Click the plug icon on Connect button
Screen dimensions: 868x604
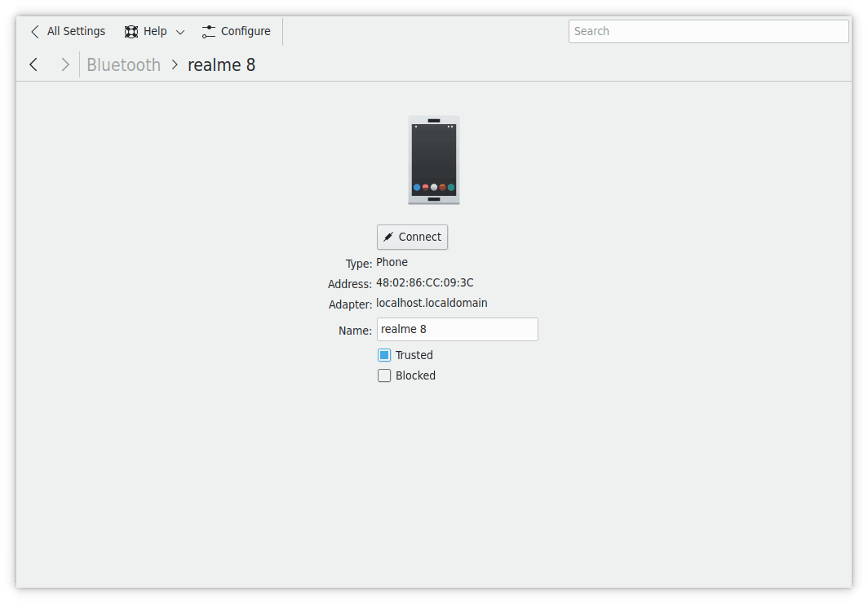pyautogui.click(x=389, y=238)
